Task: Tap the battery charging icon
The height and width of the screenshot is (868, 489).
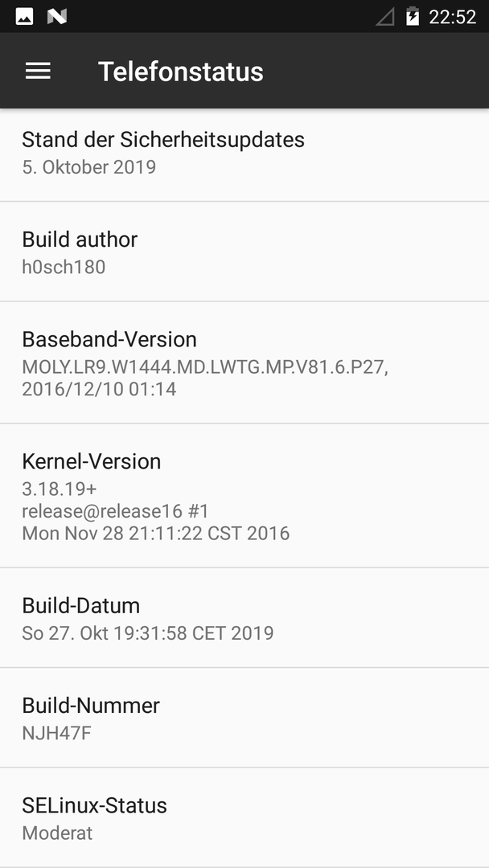Action: pyautogui.click(x=413, y=17)
